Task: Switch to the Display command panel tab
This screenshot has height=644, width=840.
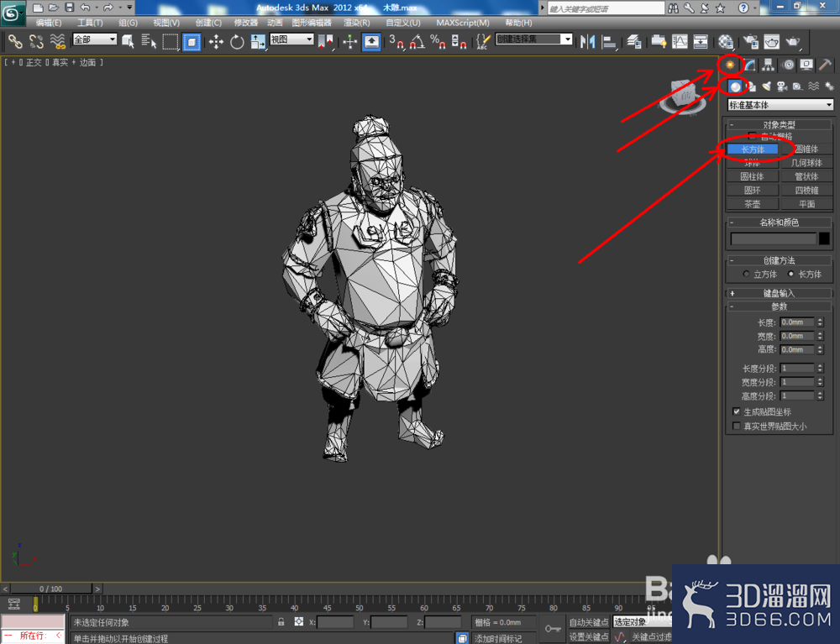Action: (806, 65)
